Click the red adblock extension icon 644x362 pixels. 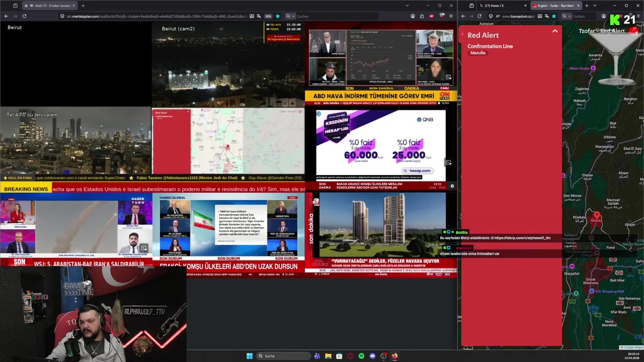[431, 16]
